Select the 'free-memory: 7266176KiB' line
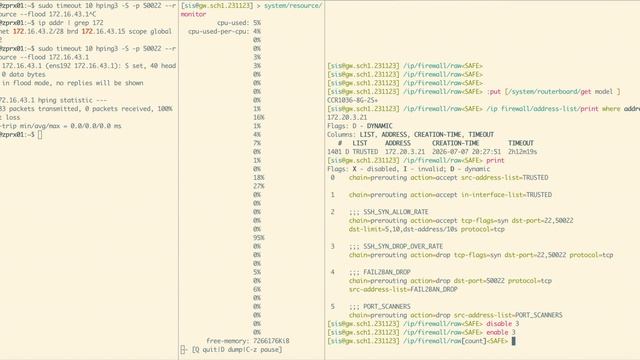Image resolution: width=640 pixels, height=360 pixels. coord(248,341)
